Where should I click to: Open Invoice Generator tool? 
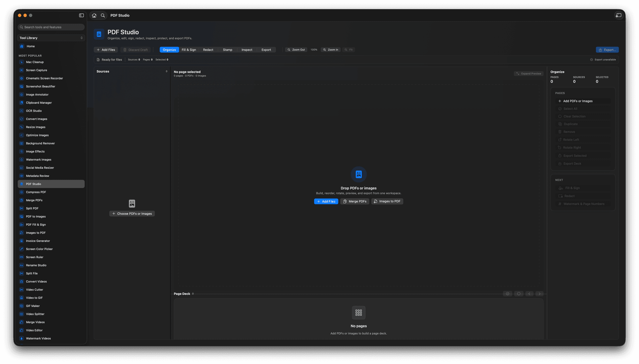coord(51,241)
